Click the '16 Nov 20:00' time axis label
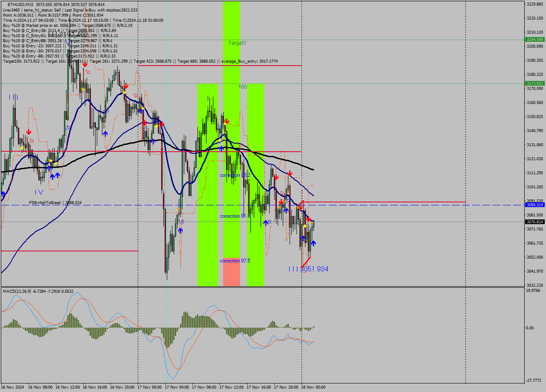546x392 pixels. 122,387
